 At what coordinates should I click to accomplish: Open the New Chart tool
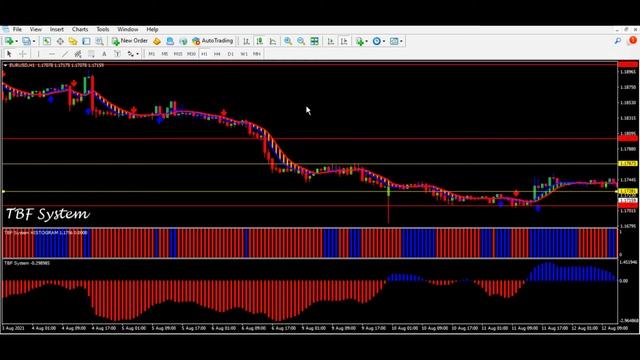click(x=9, y=41)
